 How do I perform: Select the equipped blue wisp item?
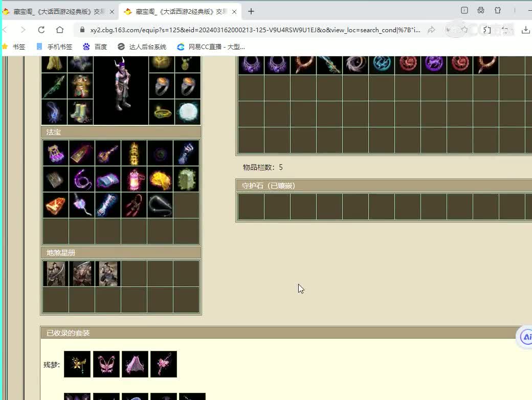tap(54, 112)
